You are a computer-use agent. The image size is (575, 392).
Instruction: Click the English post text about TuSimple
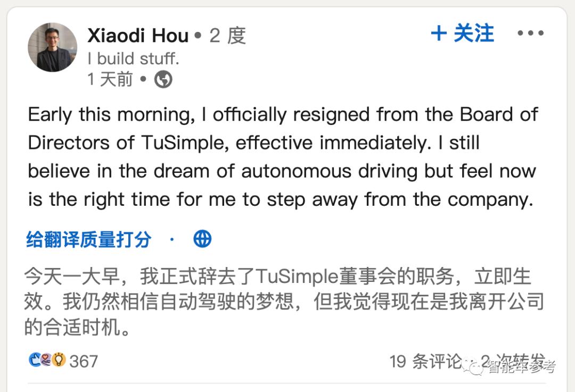coord(282,157)
